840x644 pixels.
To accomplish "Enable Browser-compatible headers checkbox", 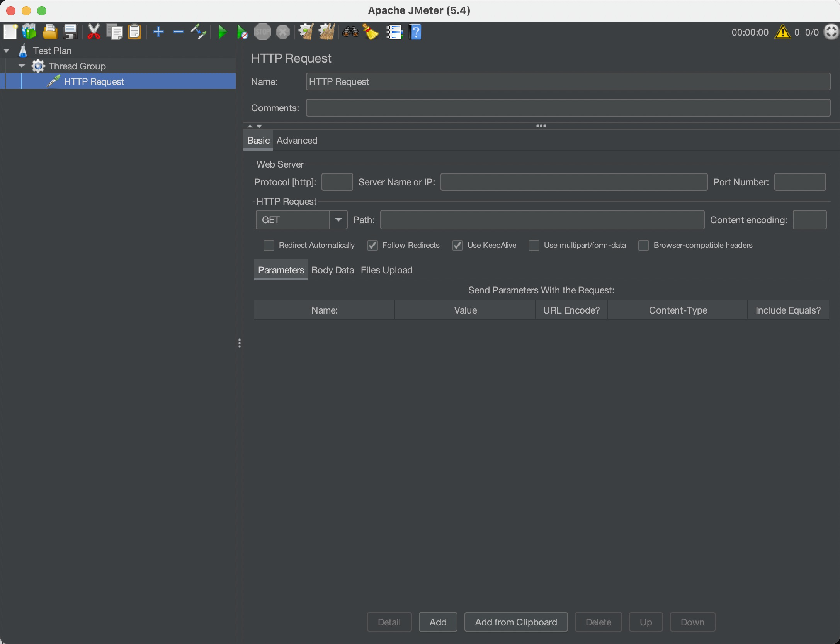I will point(644,246).
